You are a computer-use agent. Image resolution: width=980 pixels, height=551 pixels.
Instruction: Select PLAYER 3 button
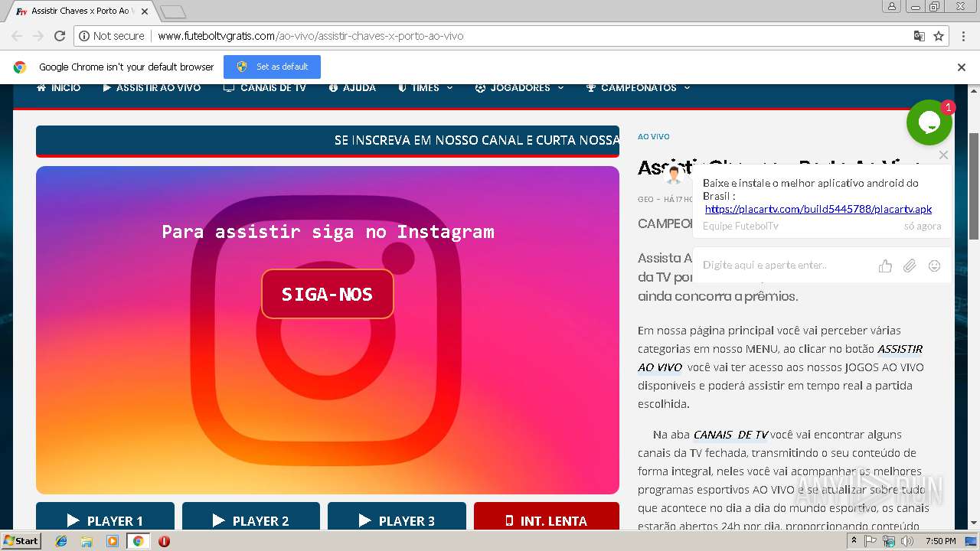pos(397,517)
